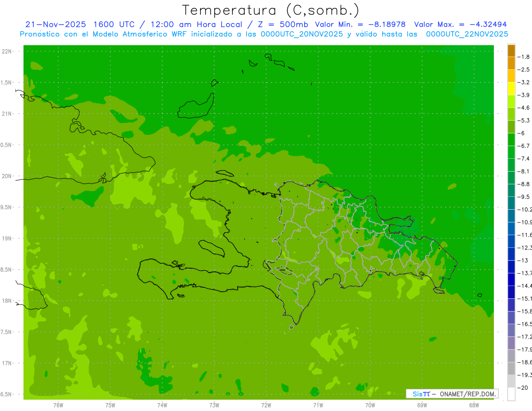
Task: Click the "75W" longitude label
Action: tap(110, 405)
